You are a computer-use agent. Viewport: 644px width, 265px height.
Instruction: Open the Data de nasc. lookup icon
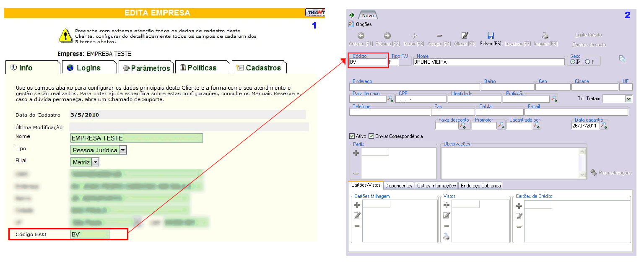(x=390, y=99)
